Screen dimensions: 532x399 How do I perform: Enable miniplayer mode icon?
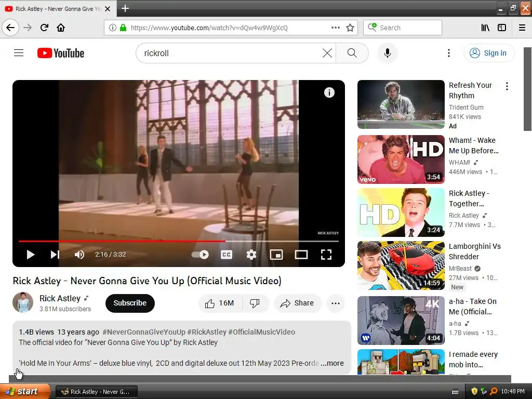(276, 255)
